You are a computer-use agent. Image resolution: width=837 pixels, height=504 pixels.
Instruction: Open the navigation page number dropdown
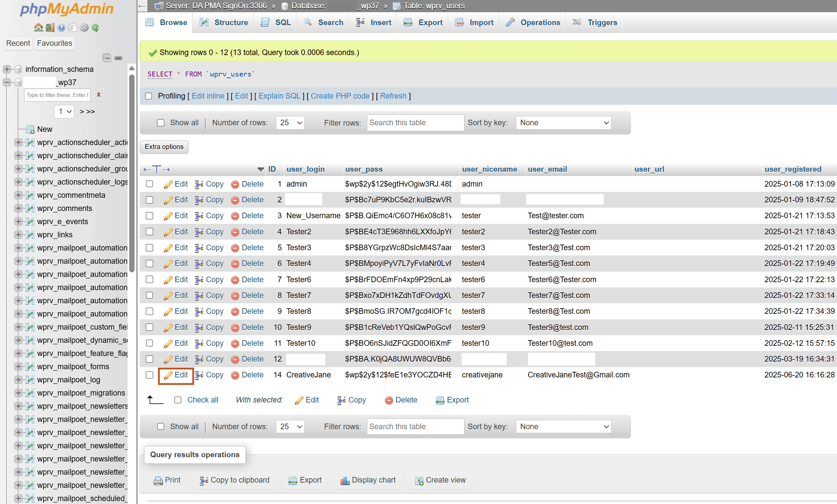pyautogui.click(x=64, y=111)
